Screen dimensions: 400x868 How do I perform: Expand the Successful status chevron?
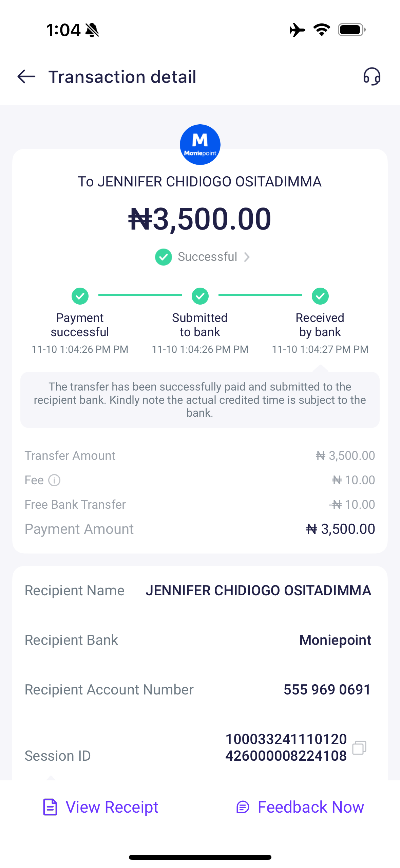[x=247, y=257]
